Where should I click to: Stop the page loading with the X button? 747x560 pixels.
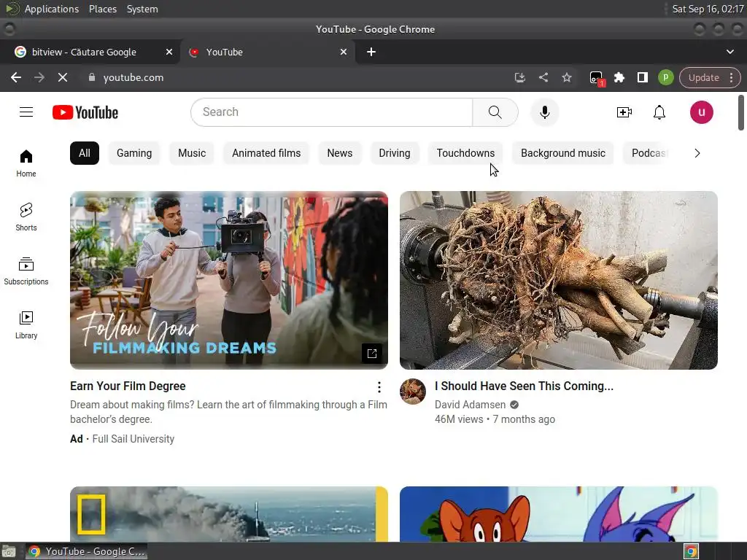pyautogui.click(x=63, y=77)
